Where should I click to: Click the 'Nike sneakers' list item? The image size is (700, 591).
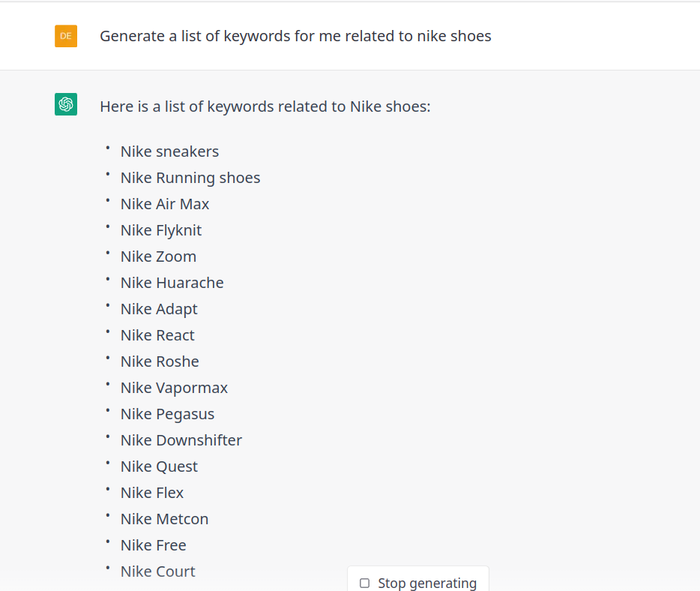coord(169,151)
